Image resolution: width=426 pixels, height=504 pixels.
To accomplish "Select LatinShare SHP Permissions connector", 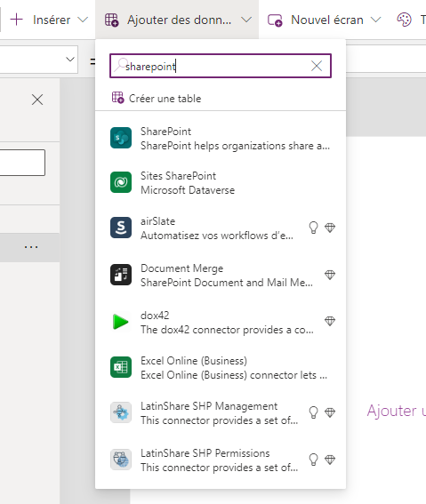I will 221,460.
